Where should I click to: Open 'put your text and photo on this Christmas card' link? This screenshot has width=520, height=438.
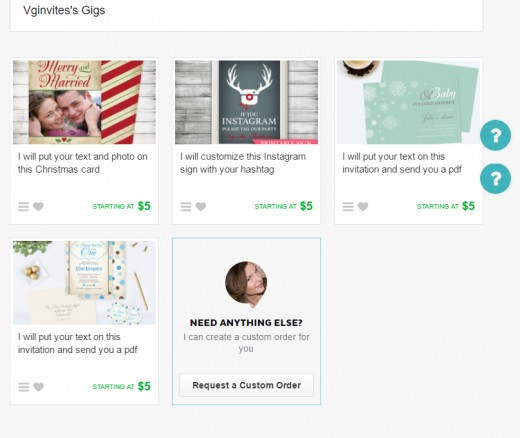click(83, 163)
